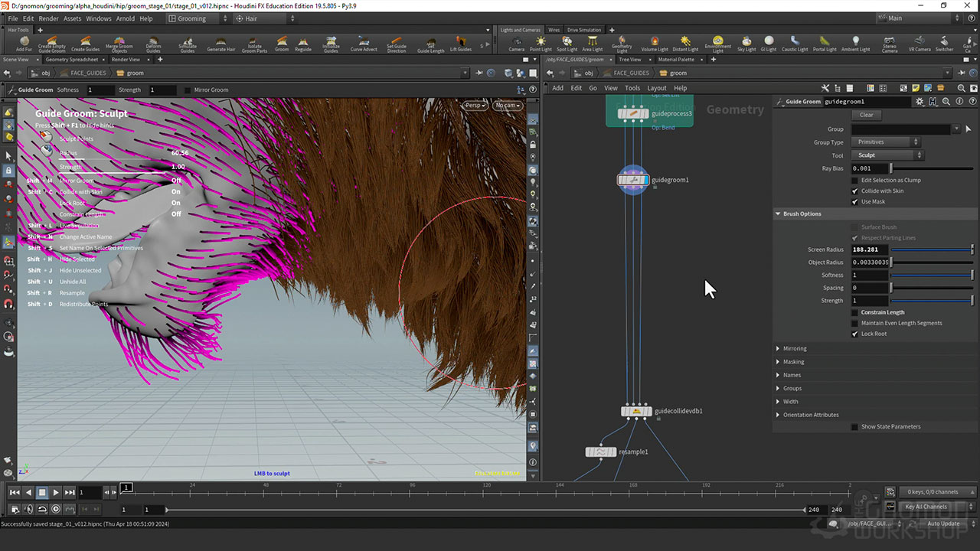Select the guidecollidevdb1 node
The image size is (980, 551).
pos(636,412)
